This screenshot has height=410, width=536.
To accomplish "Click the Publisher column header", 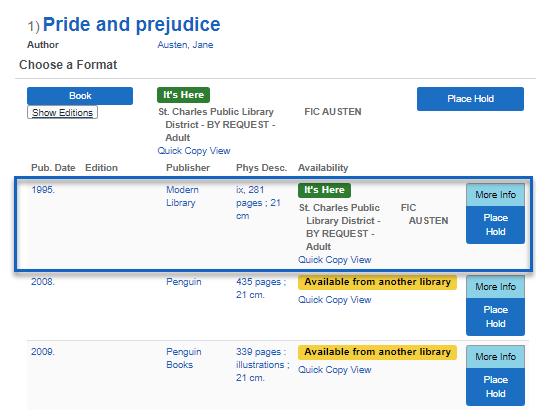I will 188,168.
